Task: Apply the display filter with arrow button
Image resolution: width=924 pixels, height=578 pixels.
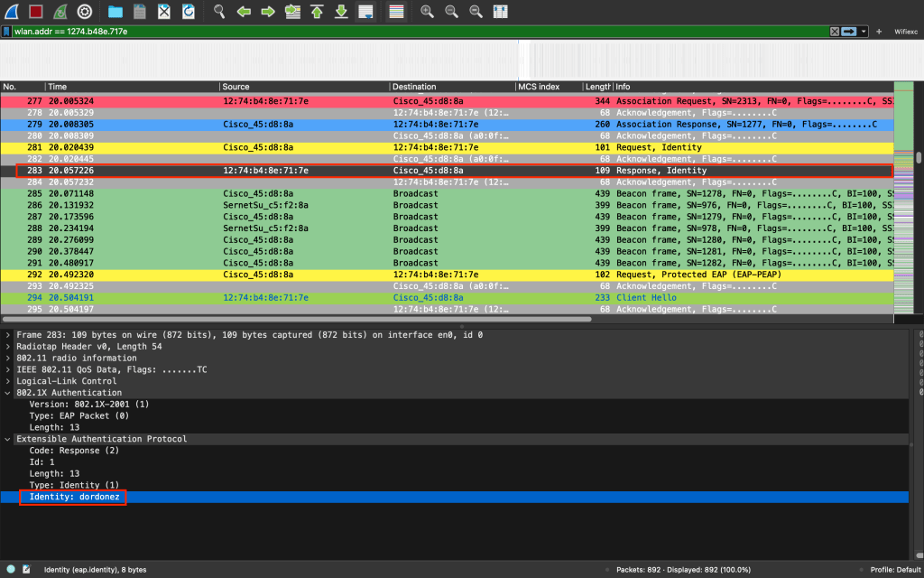Action: click(849, 32)
